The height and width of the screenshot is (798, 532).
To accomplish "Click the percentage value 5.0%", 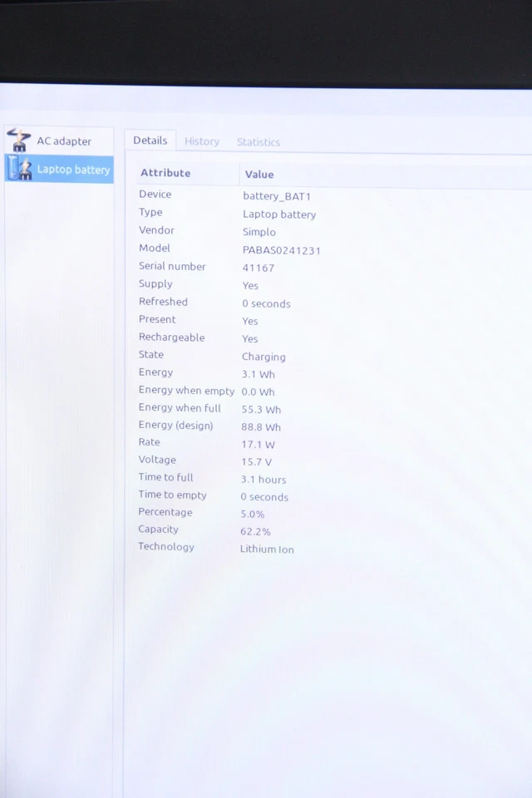I will click(x=253, y=514).
